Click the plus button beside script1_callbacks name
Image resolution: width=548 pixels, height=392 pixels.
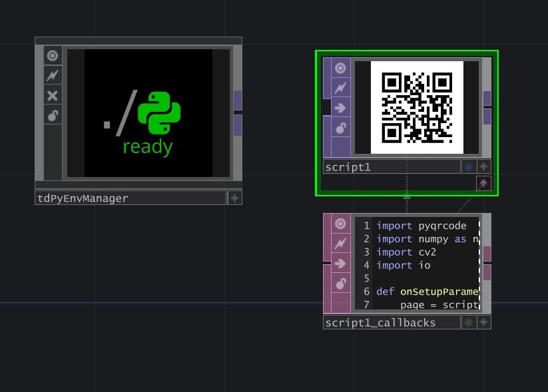(x=483, y=323)
